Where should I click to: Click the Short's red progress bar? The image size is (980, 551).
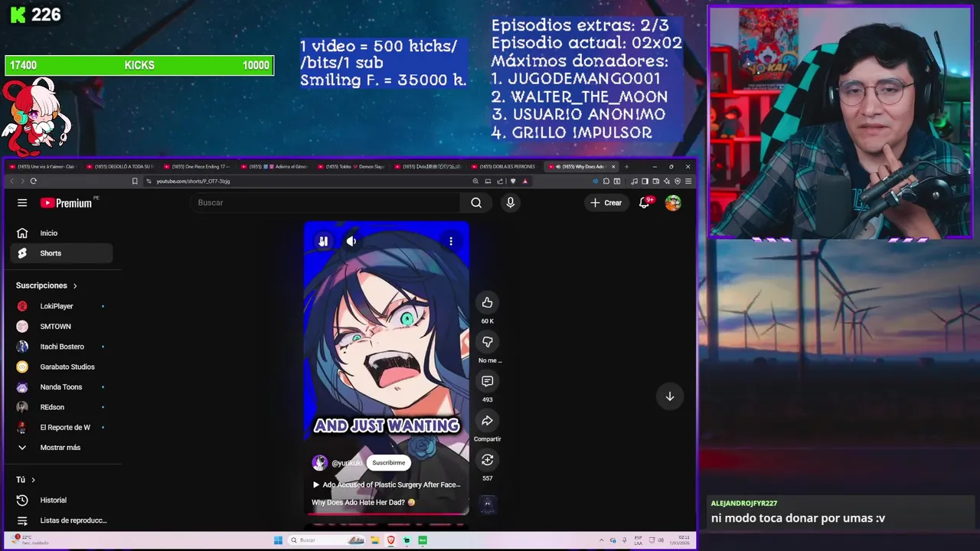point(387,514)
